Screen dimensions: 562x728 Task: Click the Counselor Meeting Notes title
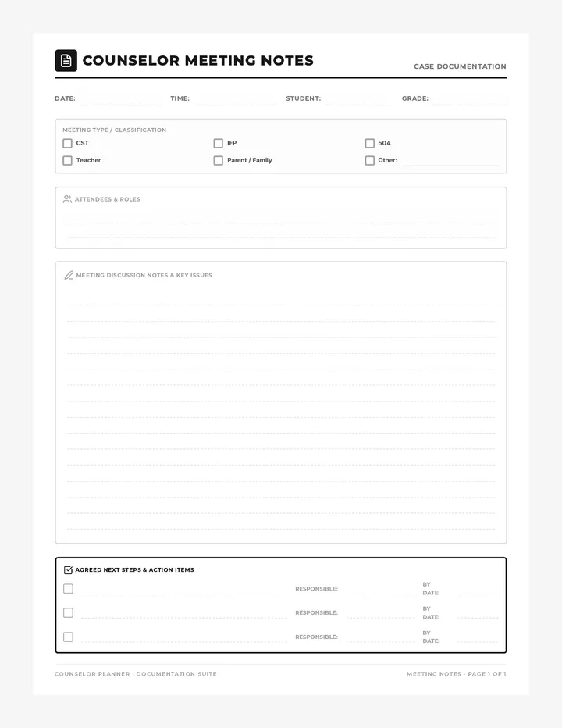[198, 60]
